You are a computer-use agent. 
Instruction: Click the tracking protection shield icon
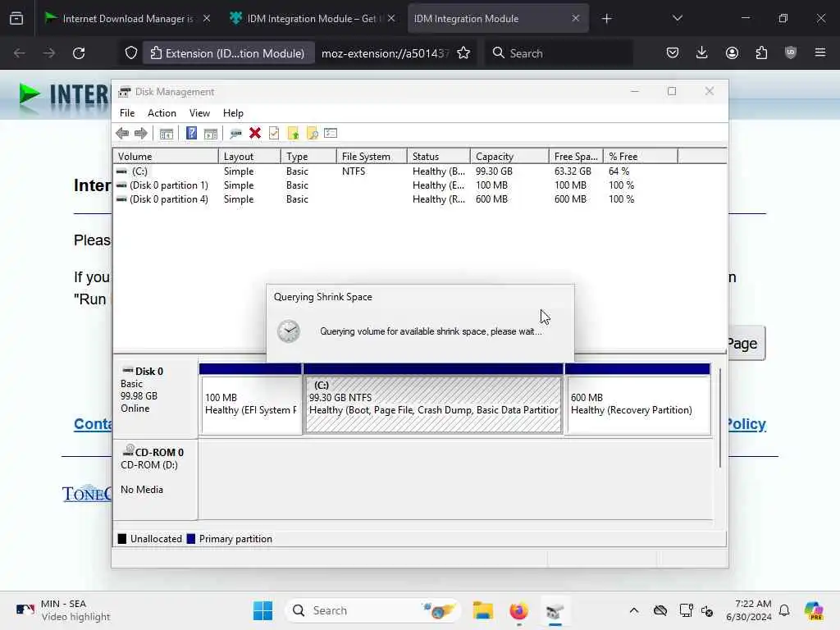131,53
